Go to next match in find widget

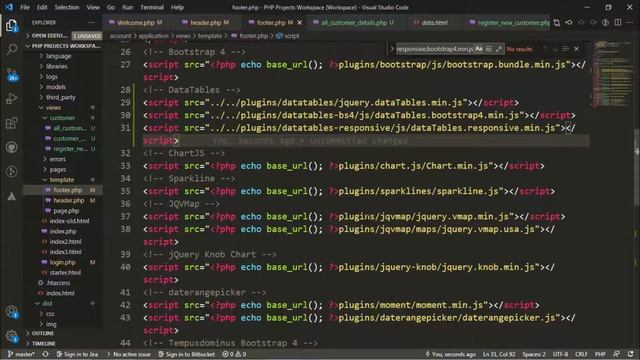click(x=555, y=49)
